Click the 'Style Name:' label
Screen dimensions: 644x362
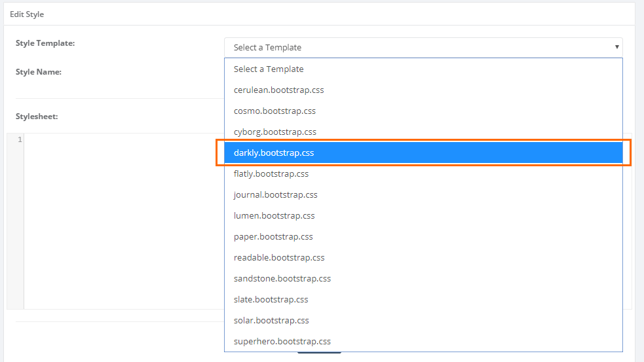click(39, 72)
